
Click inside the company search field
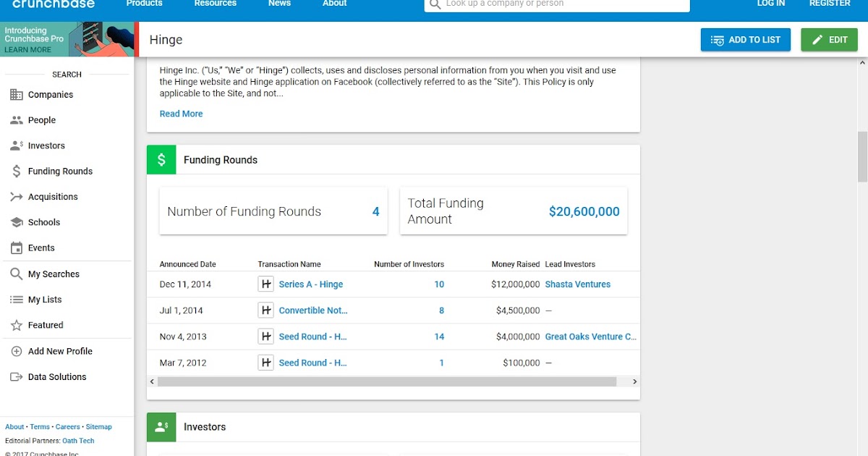pos(557,4)
